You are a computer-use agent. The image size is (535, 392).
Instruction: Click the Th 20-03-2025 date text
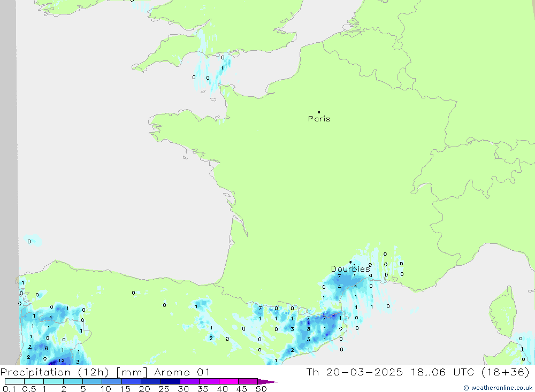(355, 372)
